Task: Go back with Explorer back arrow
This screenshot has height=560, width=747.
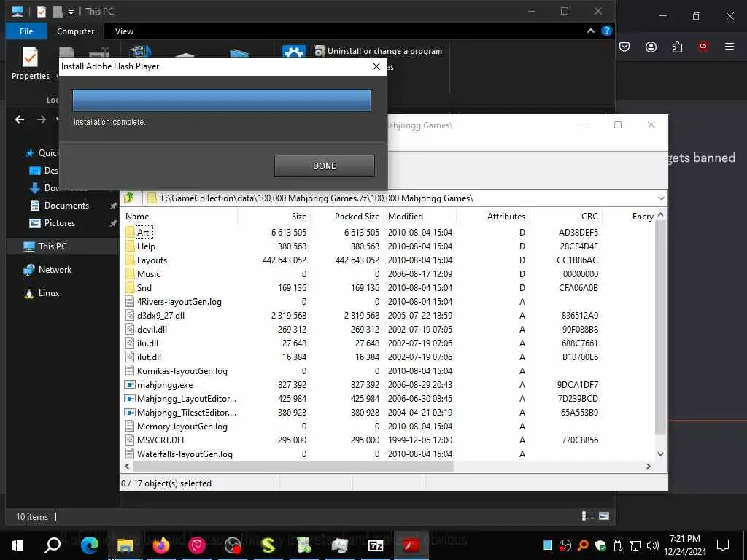Action: click(20, 120)
